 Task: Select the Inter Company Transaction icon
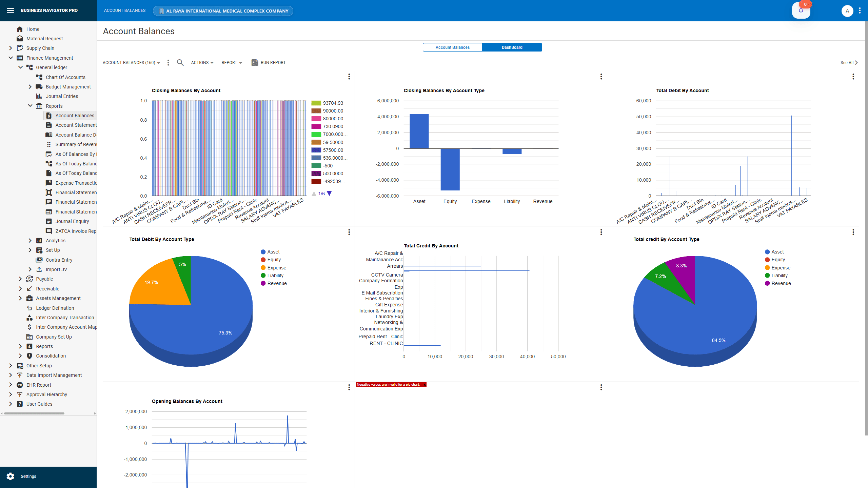[x=29, y=318]
